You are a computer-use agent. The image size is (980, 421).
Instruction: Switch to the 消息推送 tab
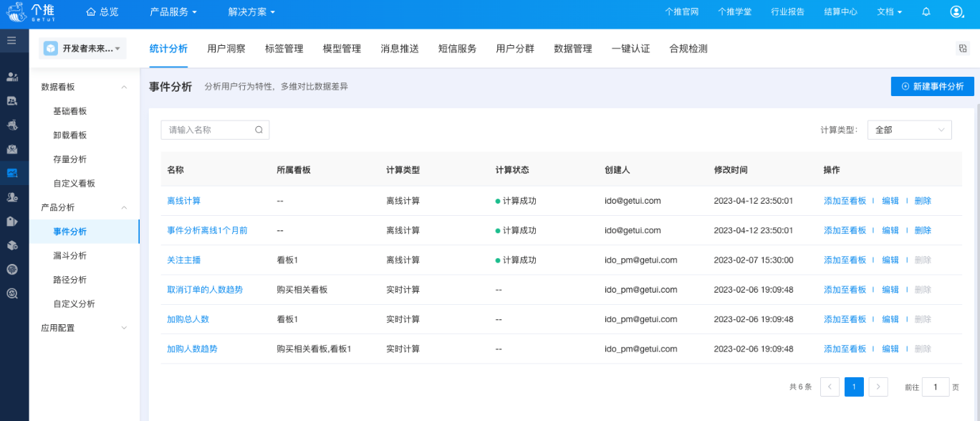tap(400, 49)
